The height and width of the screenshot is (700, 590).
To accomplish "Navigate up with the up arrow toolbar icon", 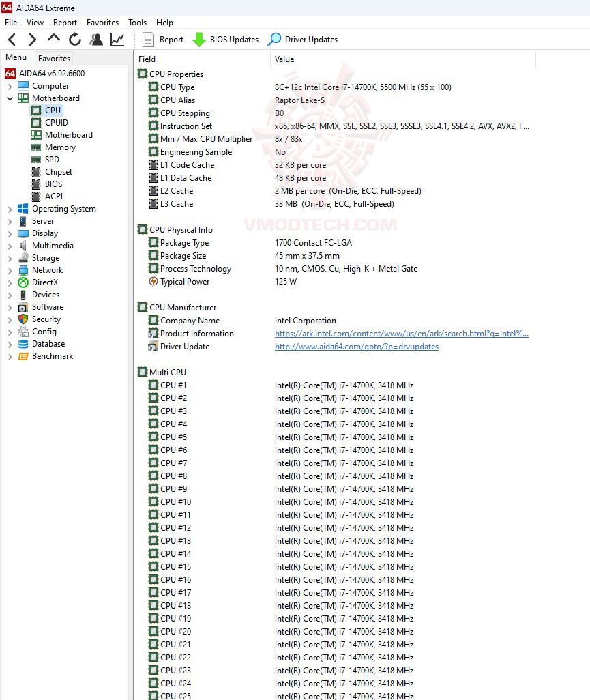I will 54,39.
